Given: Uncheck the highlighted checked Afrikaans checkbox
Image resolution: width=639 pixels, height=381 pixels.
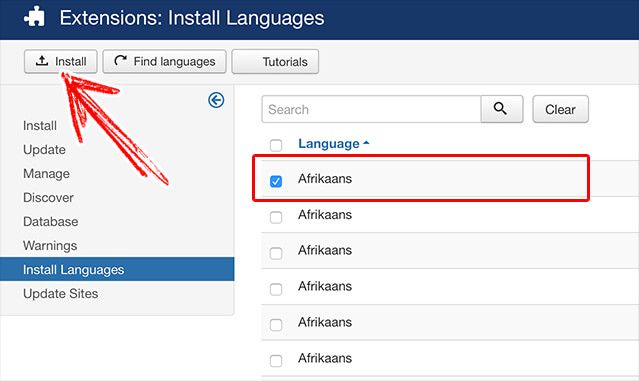Looking at the screenshot, I should (276, 181).
